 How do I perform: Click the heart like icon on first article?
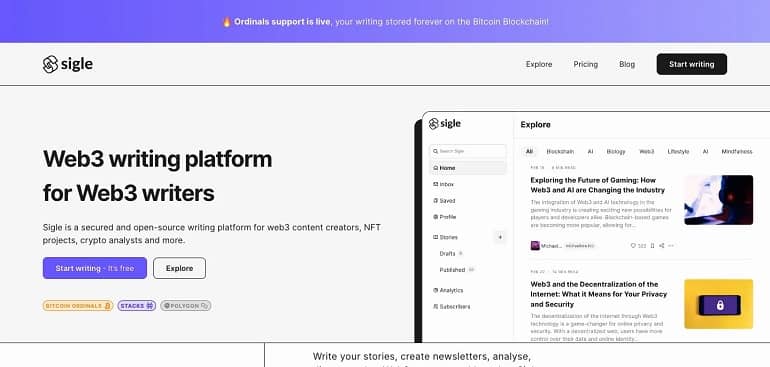(633, 246)
